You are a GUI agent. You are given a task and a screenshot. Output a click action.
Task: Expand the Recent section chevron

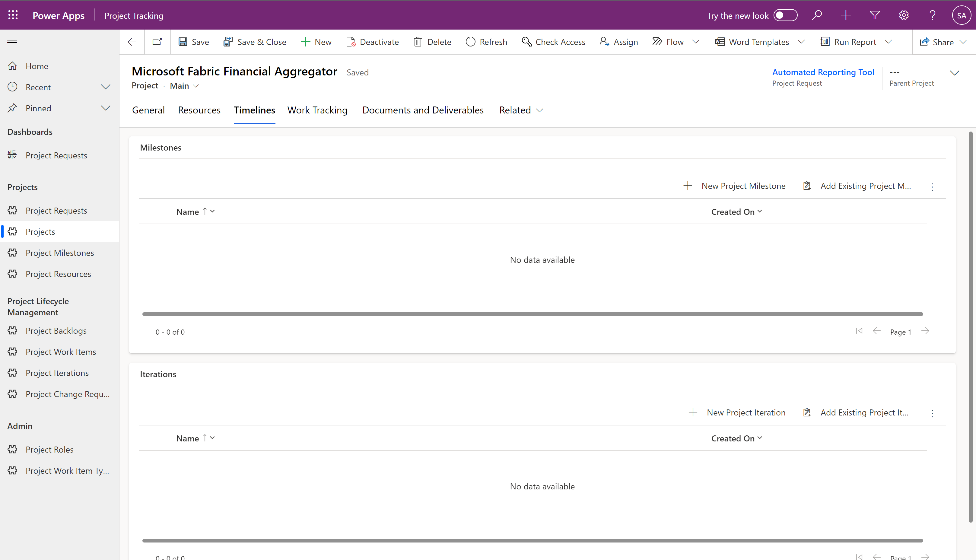click(x=105, y=87)
